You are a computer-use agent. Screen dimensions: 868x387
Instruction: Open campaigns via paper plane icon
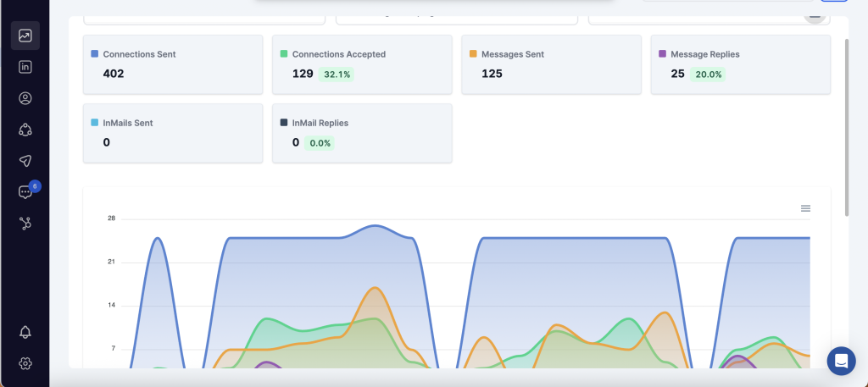pos(25,161)
